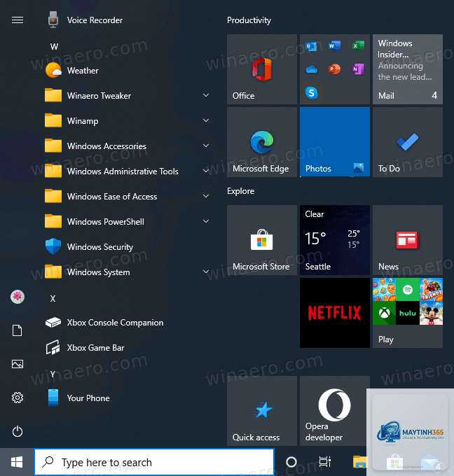Open OneDrive from the Office folder tile
This screenshot has height=476, width=454.
(x=312, y=69)
